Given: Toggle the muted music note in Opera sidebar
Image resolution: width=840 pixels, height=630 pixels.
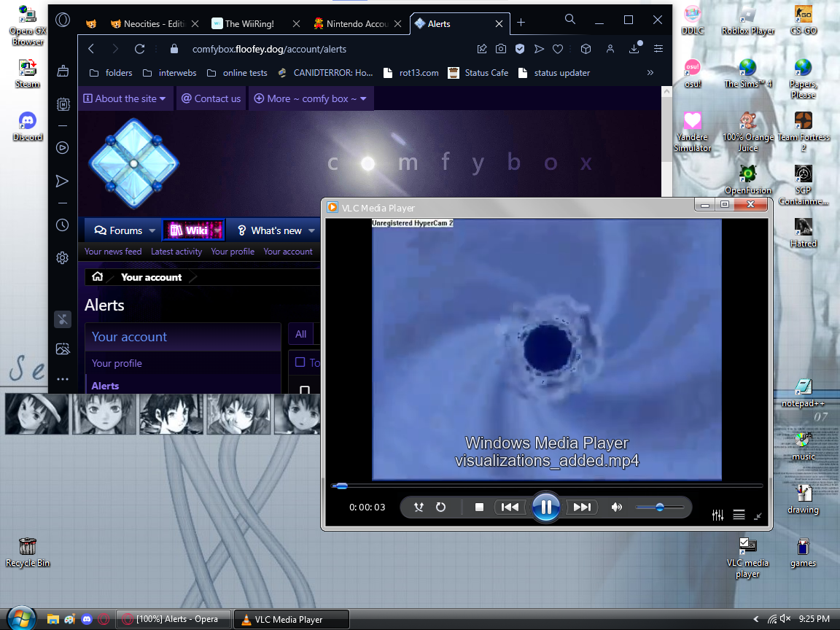Looking at the screenshot, I should [63, 320].
